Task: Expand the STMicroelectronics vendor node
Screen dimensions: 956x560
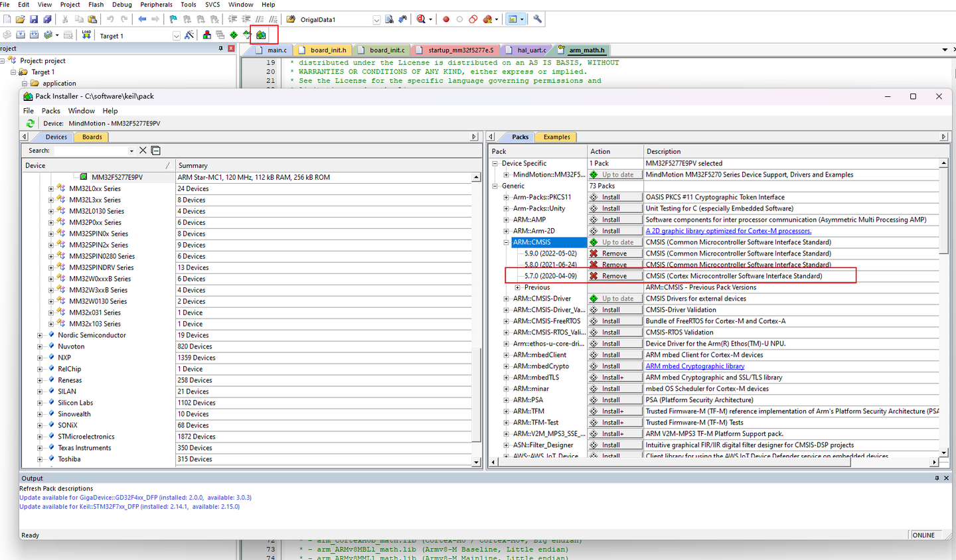Action: click(x=40, y=437)
